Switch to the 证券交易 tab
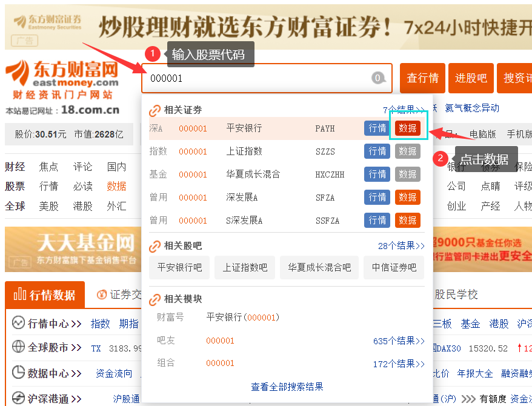Image resolution: width=532 pixels, height=406 pixels. [119, 295]
